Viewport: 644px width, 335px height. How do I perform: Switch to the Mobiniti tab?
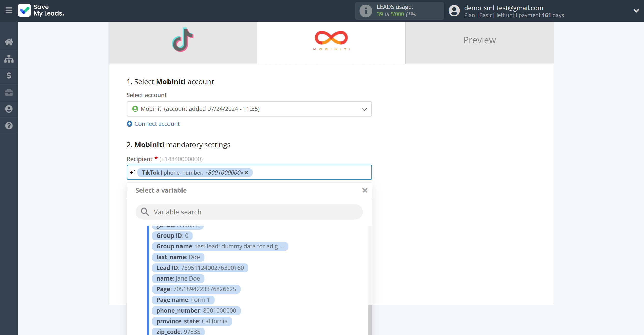pyautogui.click(x=331, y=43)
